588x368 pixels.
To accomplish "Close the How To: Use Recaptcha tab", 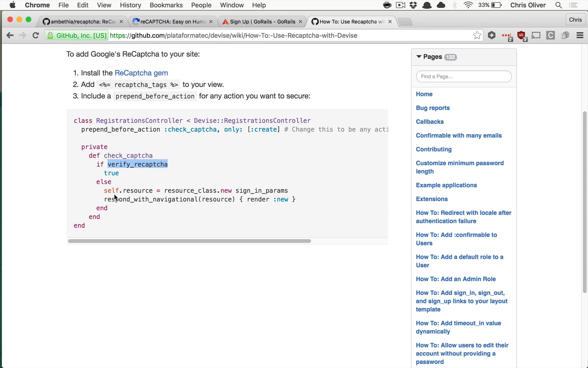I will (x=390, y=22).
